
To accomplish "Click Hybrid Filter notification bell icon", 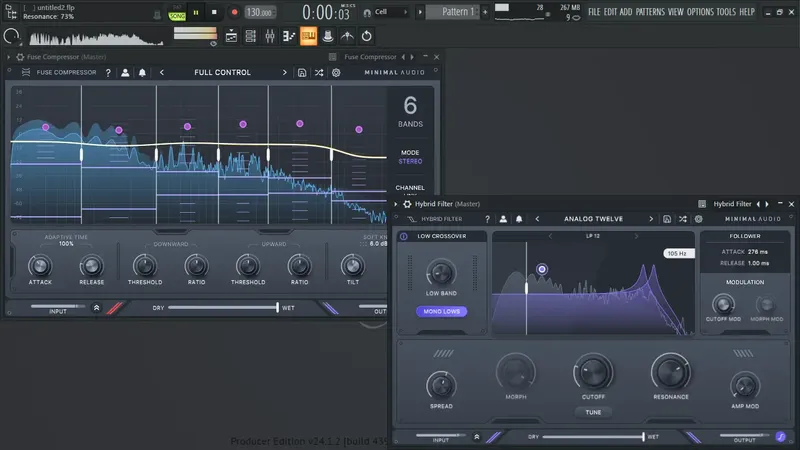I will (x=517, y=219).
